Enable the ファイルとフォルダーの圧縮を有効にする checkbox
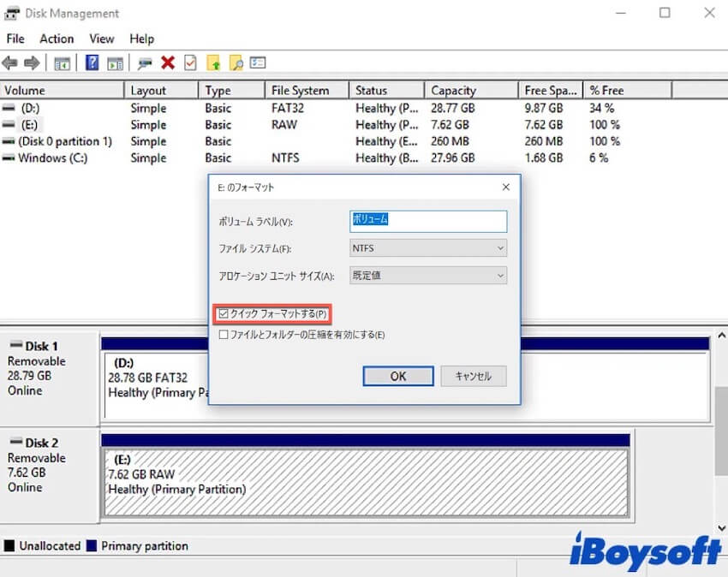Viewport: 728px width, 577px height. pos(224,335)
